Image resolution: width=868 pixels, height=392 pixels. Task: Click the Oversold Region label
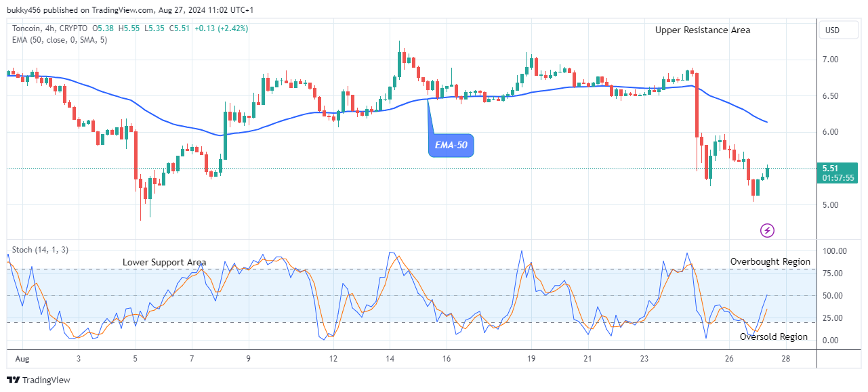pos(774,336)
